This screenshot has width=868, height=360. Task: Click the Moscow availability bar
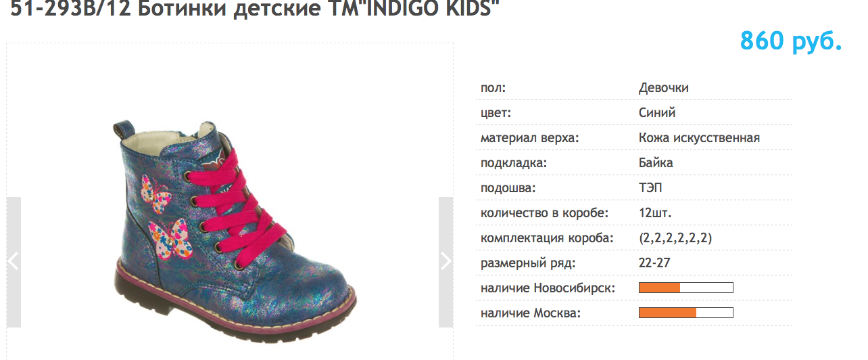pos(685,313)
